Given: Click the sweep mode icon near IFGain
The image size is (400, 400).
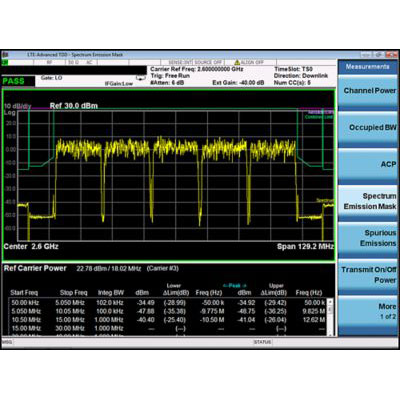Looking at the screenshot, I should (x=141, y=78).
